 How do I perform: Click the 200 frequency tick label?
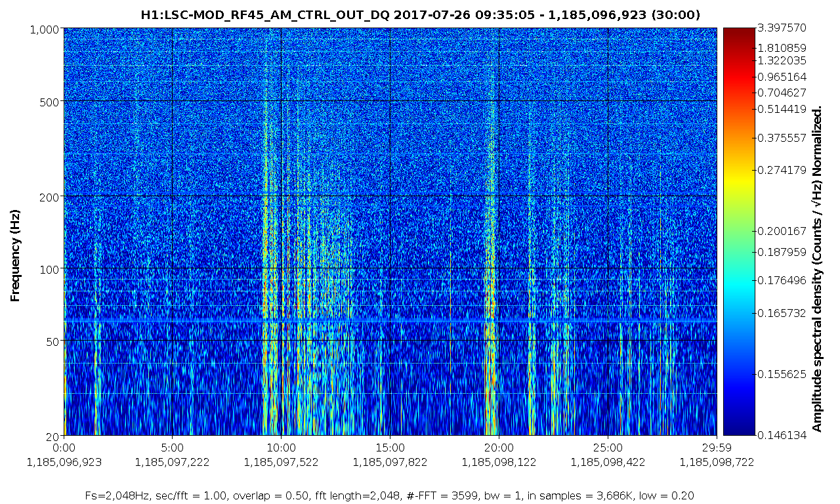(49, 197)
